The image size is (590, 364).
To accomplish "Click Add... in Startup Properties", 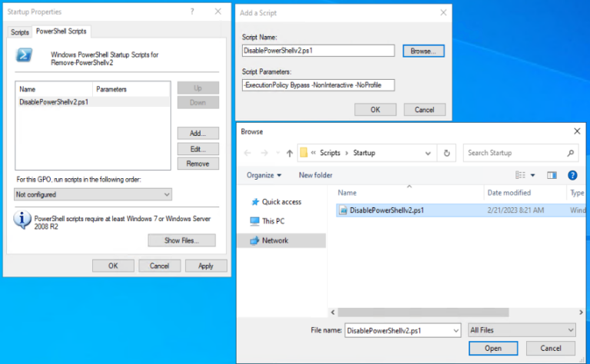I will tap(198, 133).
